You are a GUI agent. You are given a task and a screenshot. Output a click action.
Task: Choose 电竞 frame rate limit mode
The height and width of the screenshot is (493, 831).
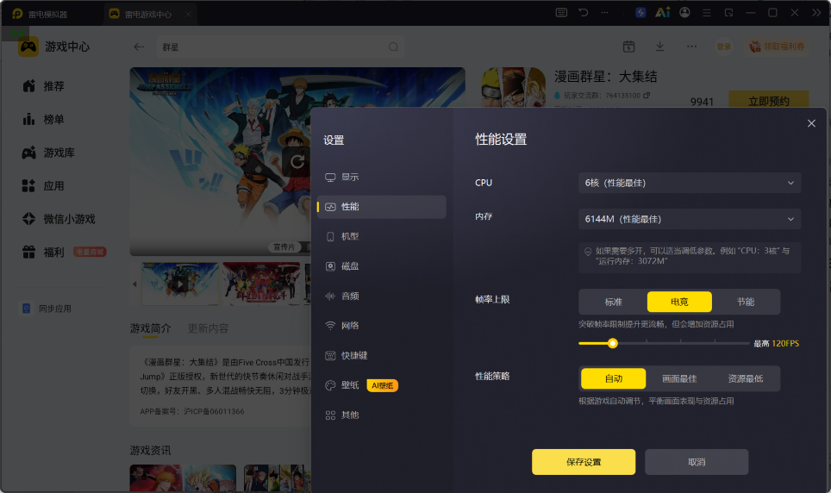click(x=679, y=302)
